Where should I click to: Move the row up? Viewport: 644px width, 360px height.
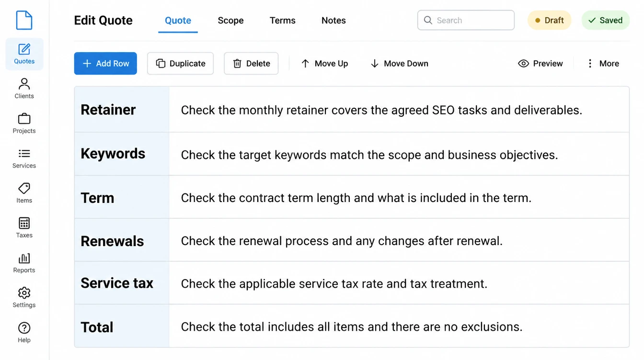pyautogui.click(x=324, y=63)
